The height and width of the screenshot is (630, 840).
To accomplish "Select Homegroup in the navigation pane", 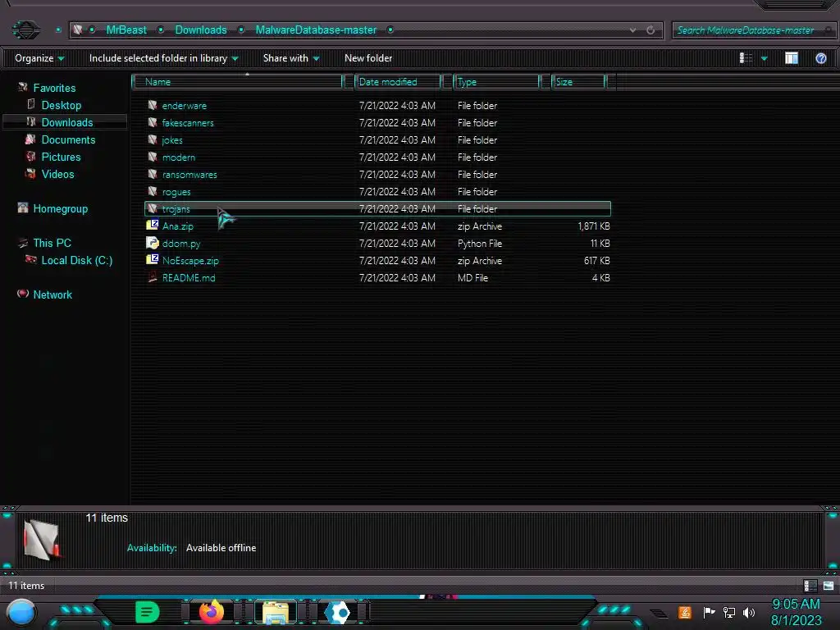I will [61, 209].
